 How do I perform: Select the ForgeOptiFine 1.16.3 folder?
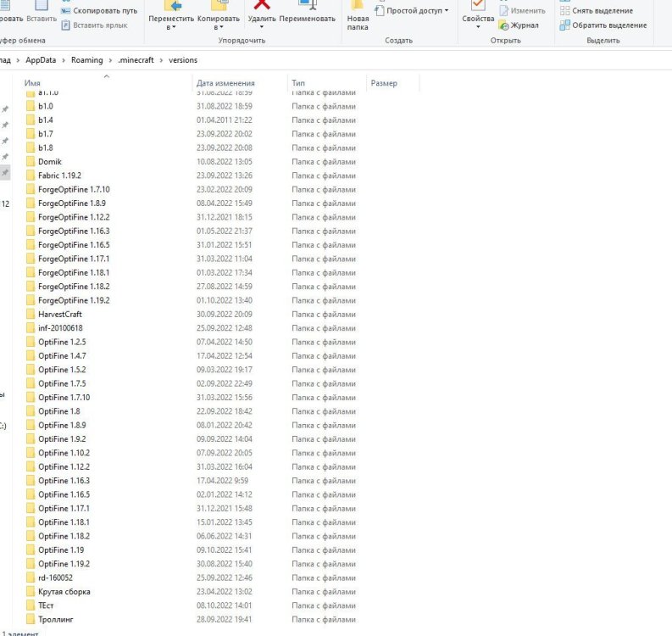click(74, 232)
